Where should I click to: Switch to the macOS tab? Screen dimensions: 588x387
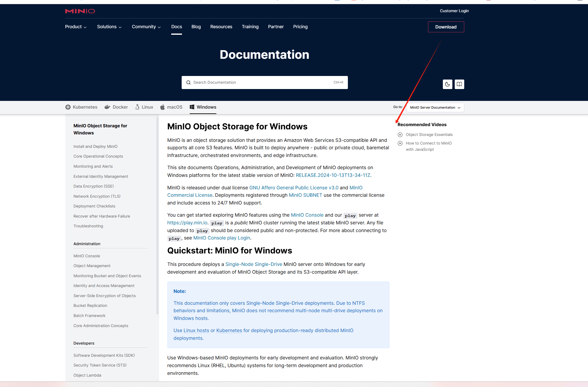coord(171,107)
